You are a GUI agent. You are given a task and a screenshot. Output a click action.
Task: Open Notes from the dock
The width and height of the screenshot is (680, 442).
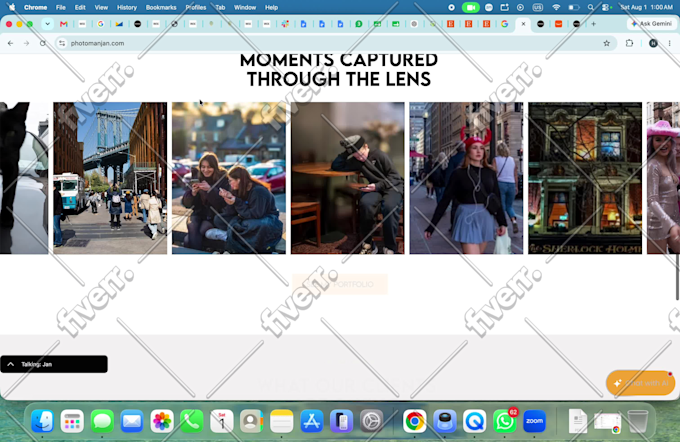281,421
